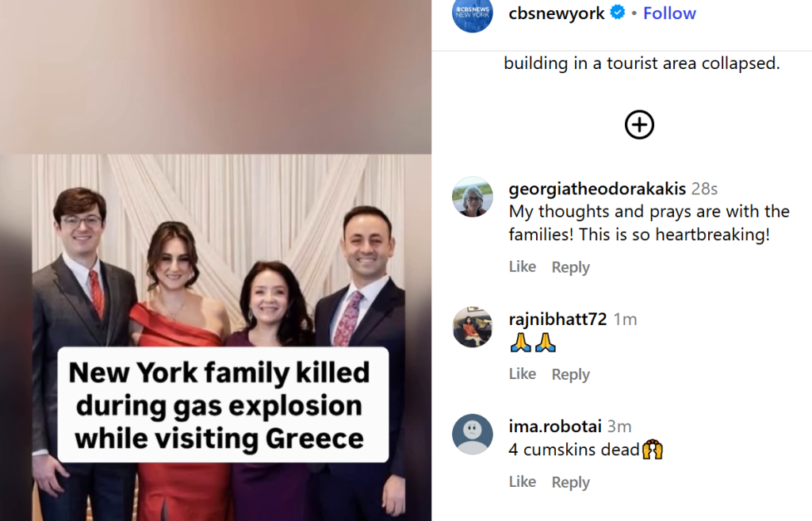Reply to rajnibhatt72's comment
Screen dimensions: 812x521
point(570,374)
